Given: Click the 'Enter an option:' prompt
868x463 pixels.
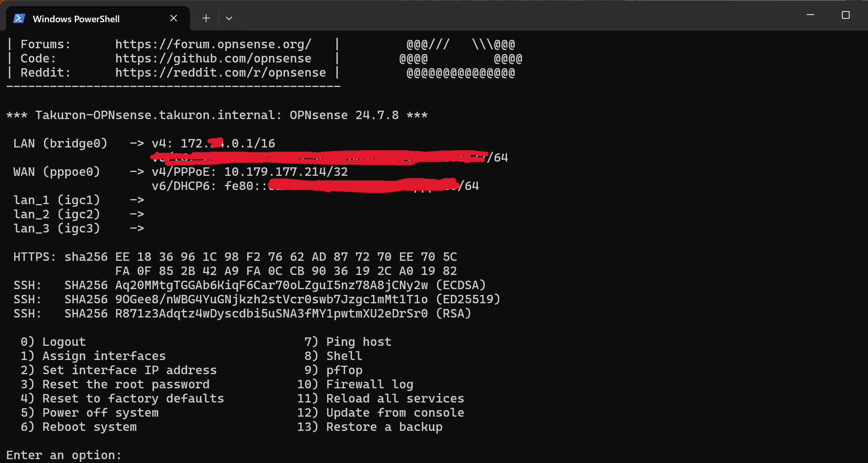Looking at the screenshot, I should [x=64, y=455].
